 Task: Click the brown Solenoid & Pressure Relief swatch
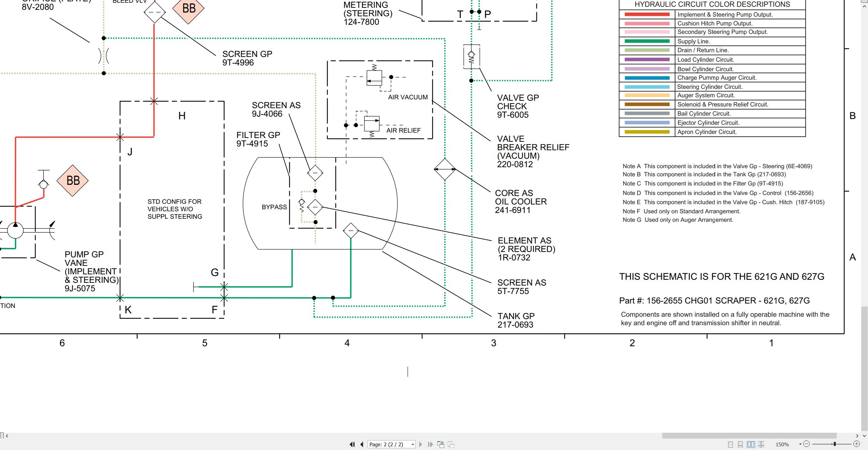pos(647,104)
